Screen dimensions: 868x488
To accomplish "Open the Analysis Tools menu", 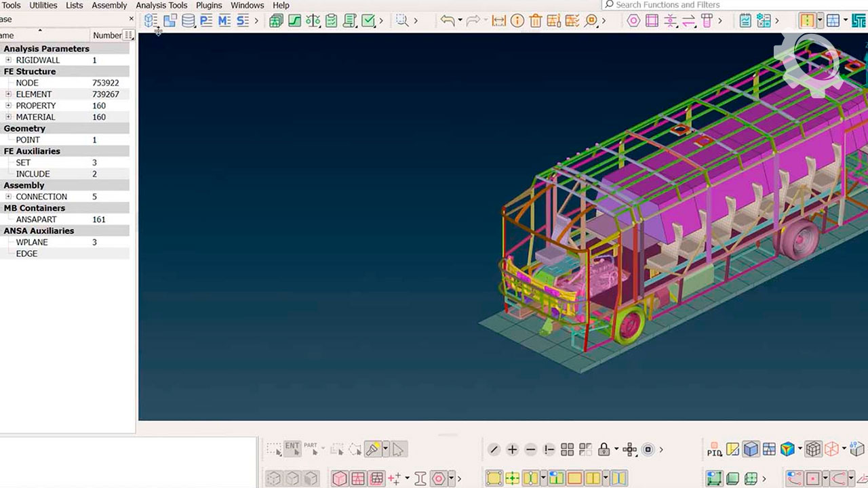I will (161, 5).
